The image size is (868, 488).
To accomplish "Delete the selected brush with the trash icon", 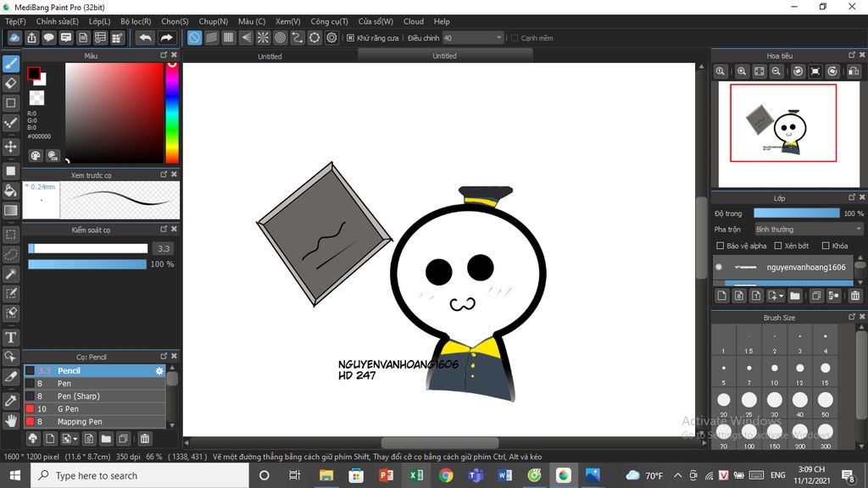I will [144, 439].
